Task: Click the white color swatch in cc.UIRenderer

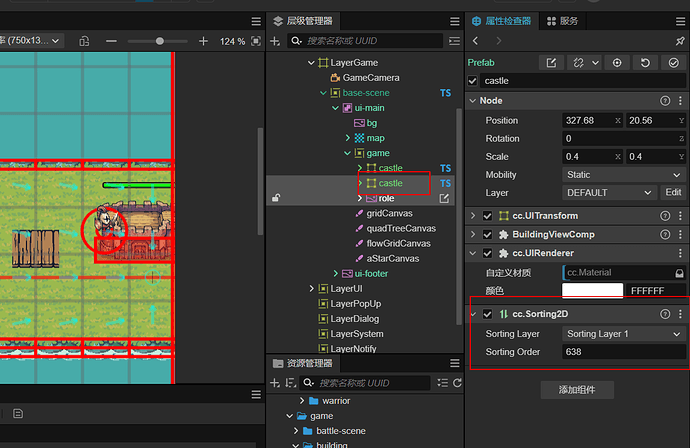Action: (592, 290)
